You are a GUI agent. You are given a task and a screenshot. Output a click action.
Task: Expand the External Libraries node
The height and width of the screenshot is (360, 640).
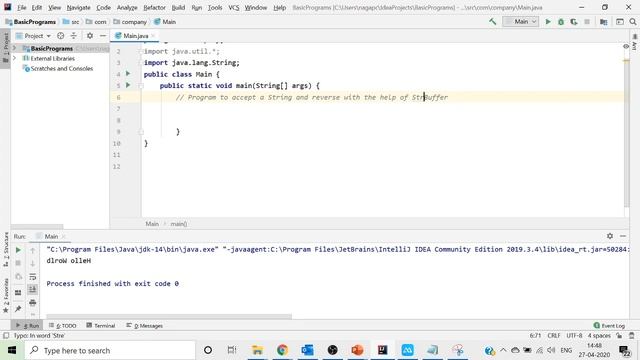point(15,58)
